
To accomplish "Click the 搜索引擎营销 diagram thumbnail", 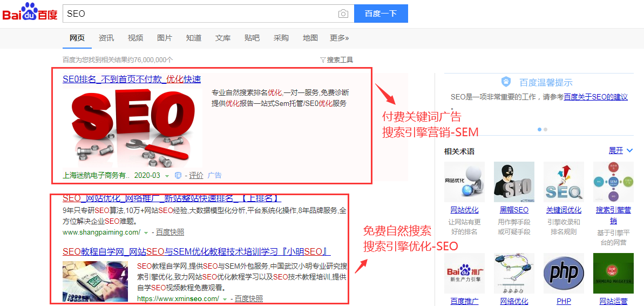I will [614, 182].
